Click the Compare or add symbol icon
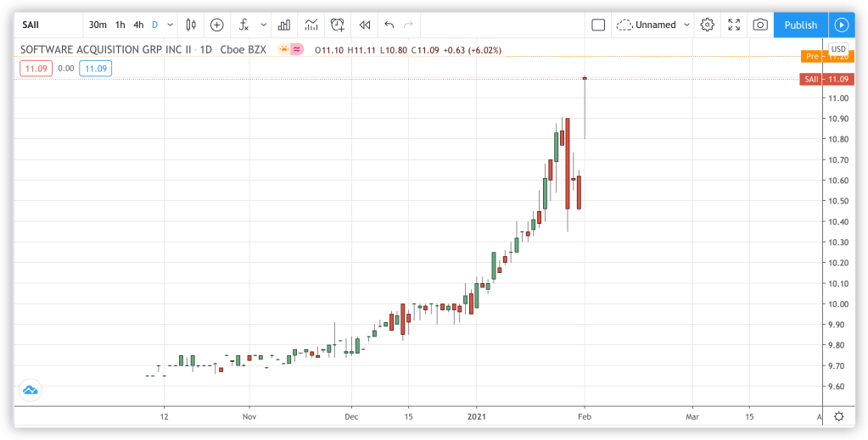 point(217,25)
